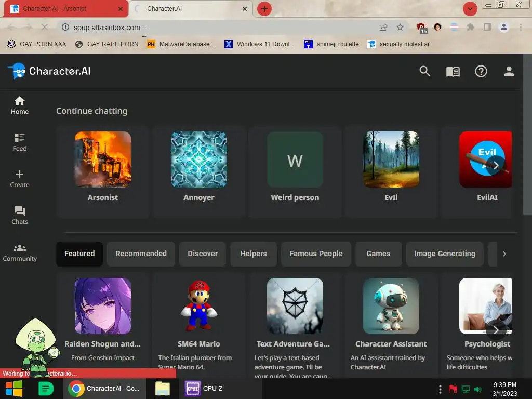Switch to the loading Character.AI browser tab
Viewport: 532px width, 399px height.
(192, 9)
